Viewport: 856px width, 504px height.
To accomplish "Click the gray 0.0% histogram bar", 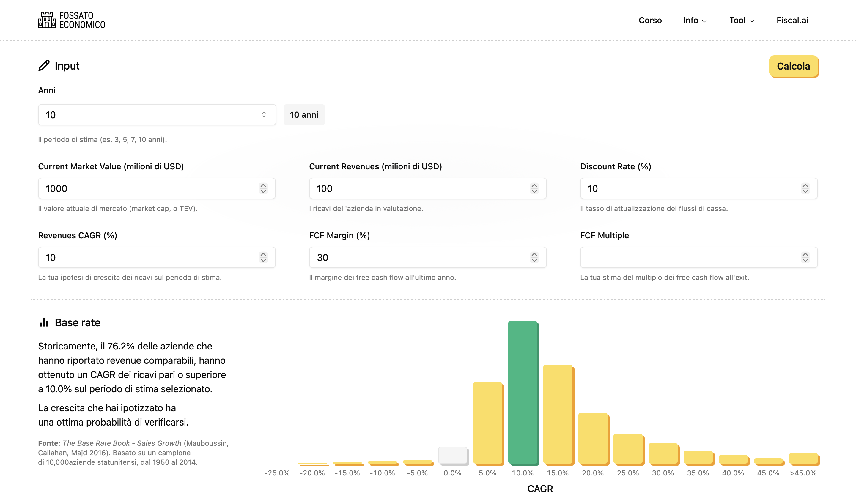I will [x=452, y=455].
